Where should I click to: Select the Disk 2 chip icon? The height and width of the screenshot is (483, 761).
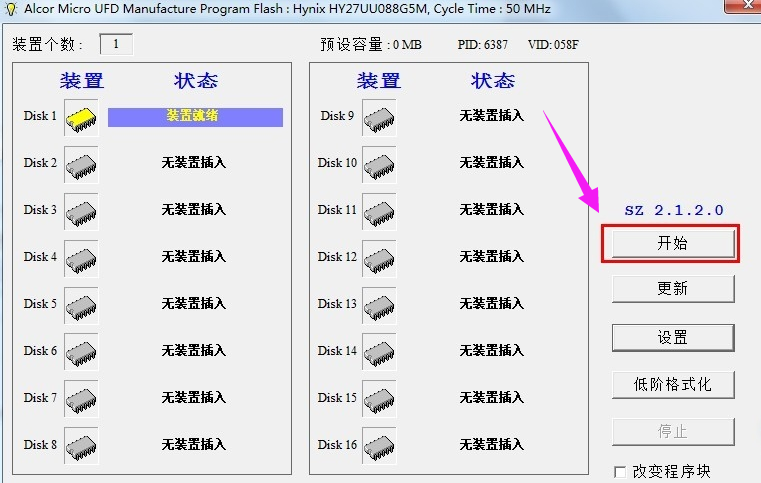81,164
